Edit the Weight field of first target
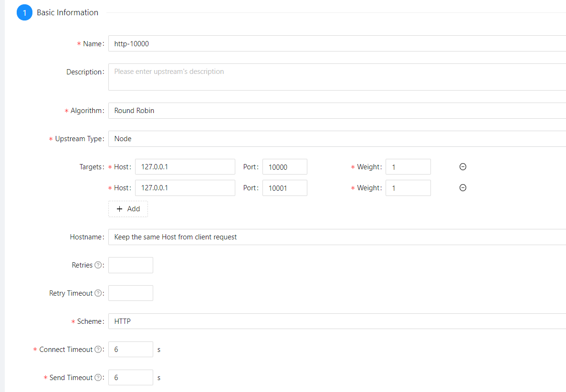Viewport: 566px width, 392px height. coord(408,167)
